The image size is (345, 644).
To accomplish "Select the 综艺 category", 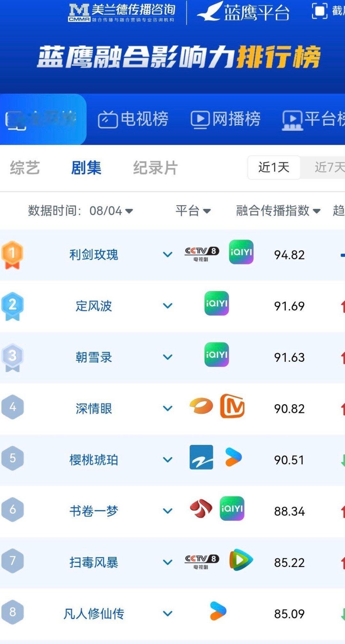I will tap(25, 168).
